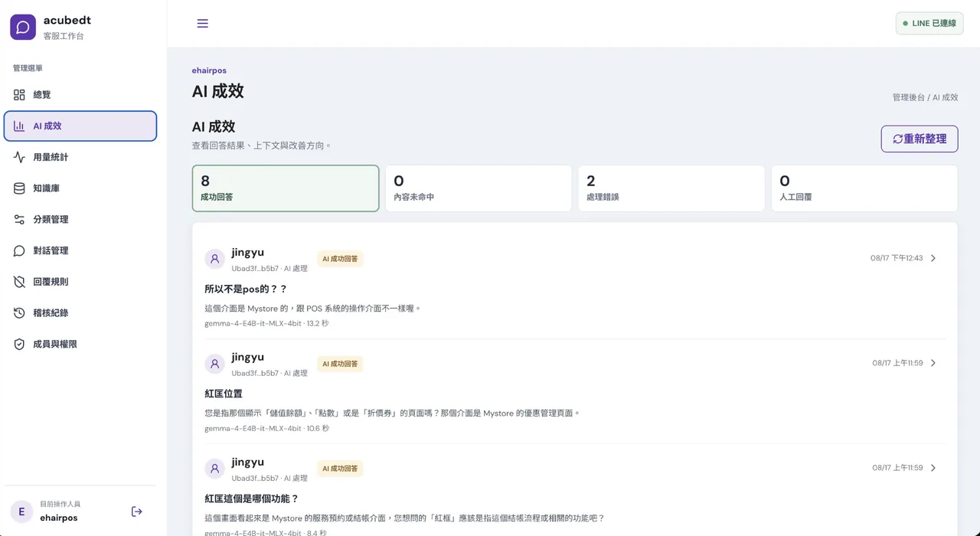Click user avatar for 所以不是pos的？？ entry
Image resolution: width=980 pixels, height=536 pixels.
coord(215,259)
